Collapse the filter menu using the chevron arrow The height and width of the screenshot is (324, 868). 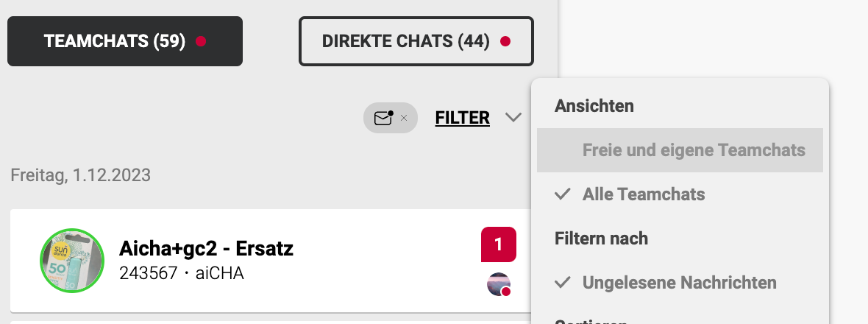pyautogui.click(x=513, y=117)
